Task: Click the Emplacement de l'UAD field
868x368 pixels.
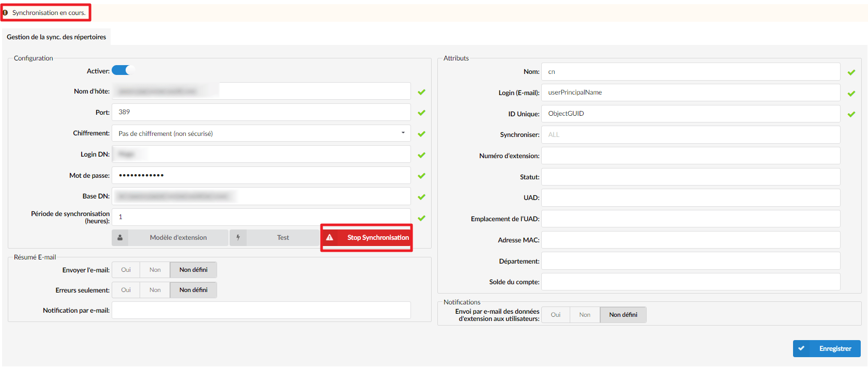Action: [691, 219]
